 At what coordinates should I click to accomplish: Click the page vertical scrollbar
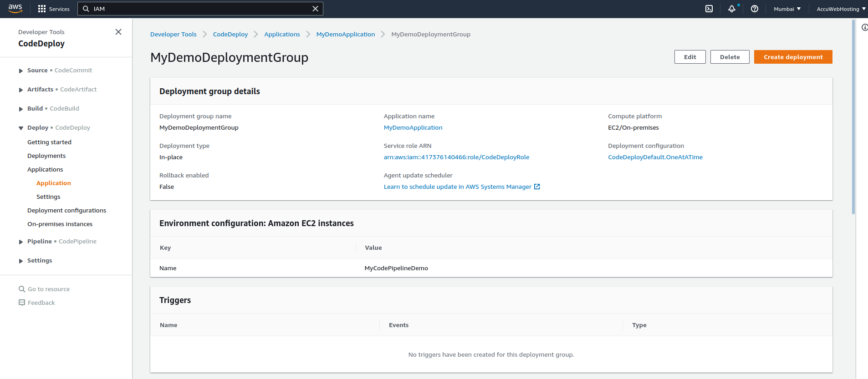[853, 116]
